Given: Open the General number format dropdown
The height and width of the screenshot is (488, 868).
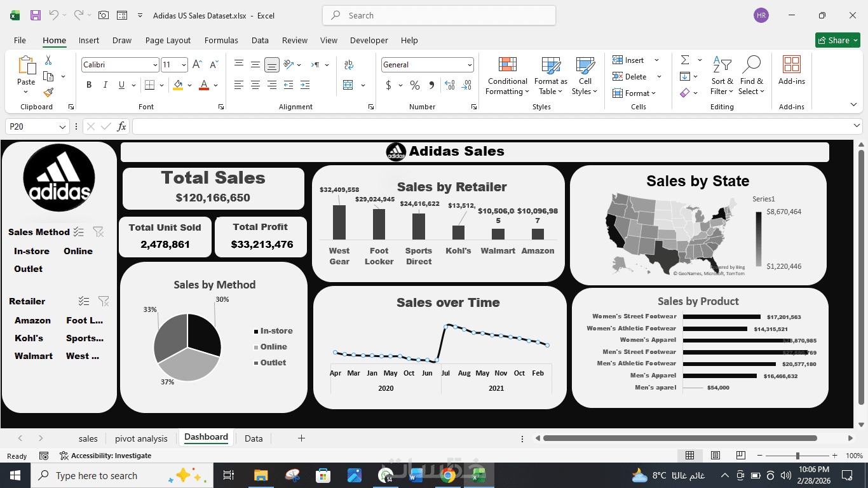Looking at the screenshot, I should click(470, 65).
